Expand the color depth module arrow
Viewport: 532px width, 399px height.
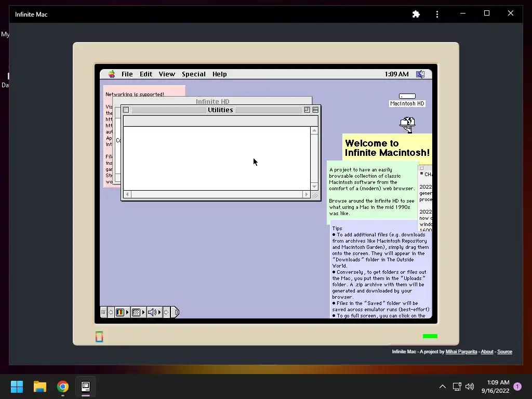click(x=128, y=312)
